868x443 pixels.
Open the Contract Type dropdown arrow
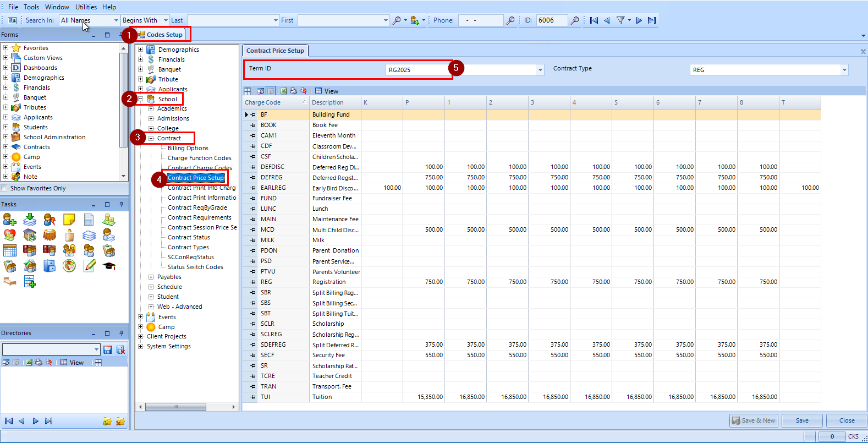click(x=844, y=70)
